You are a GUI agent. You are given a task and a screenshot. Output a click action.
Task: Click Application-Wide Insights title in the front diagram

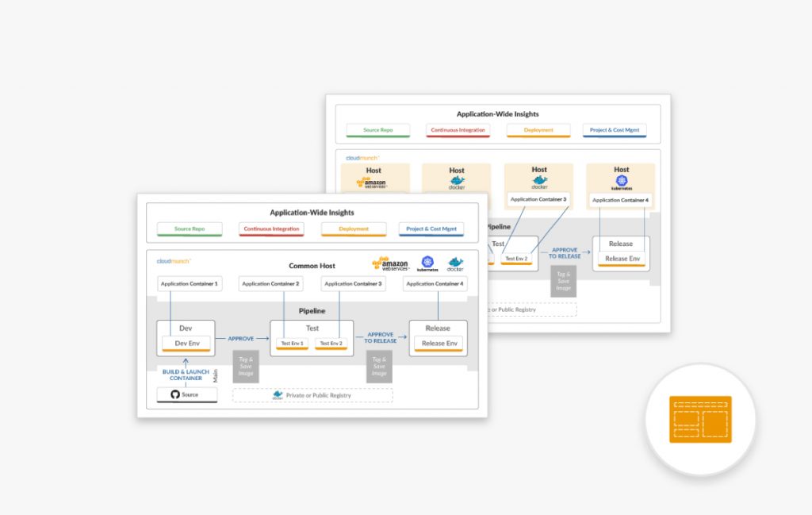click(312, 213)
